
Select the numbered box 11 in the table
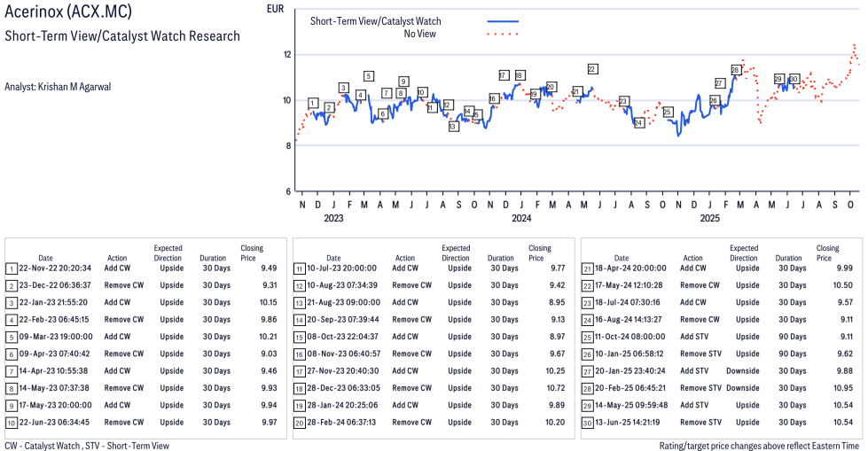tap(299, 268)
